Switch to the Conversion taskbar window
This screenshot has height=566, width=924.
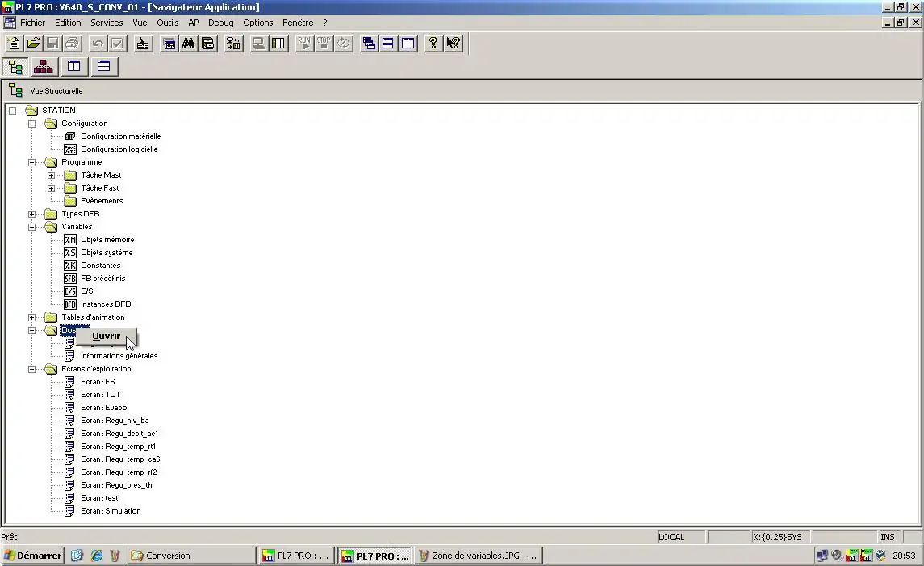pos(192,556)
